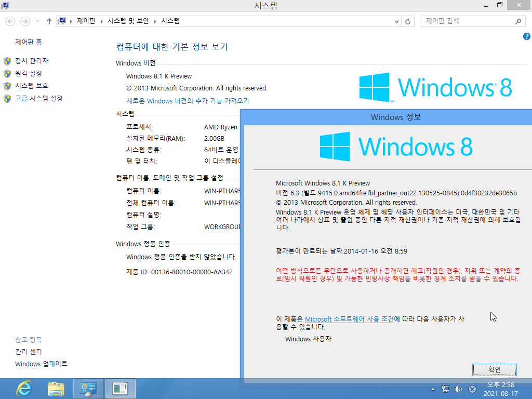Click product ID 00136-80010-00000-AA342 text

[x=192, y=272]
